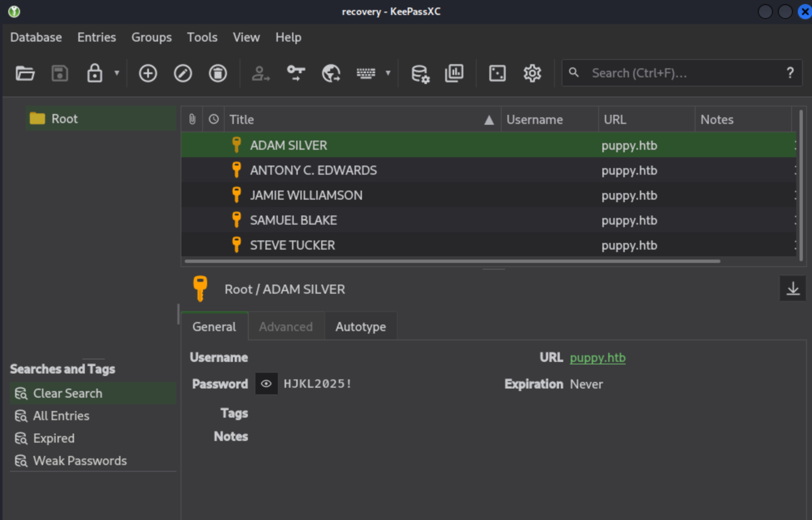Copy password using key toolbar icon
The width and height of the screenshot is (812, 520).
click(296, 74)
